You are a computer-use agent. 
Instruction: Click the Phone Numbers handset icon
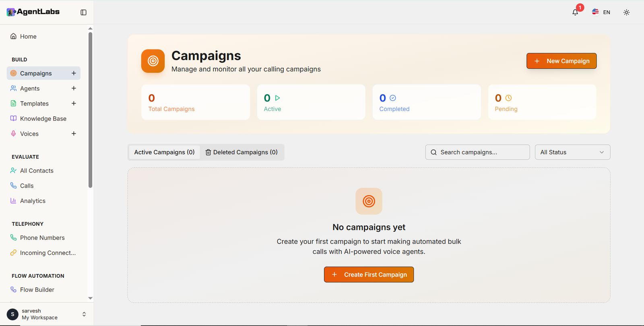[13, 237]
